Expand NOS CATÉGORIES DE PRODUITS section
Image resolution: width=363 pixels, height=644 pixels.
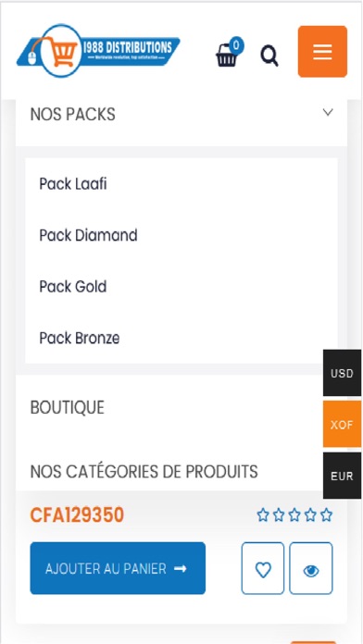tap(144, 472)
